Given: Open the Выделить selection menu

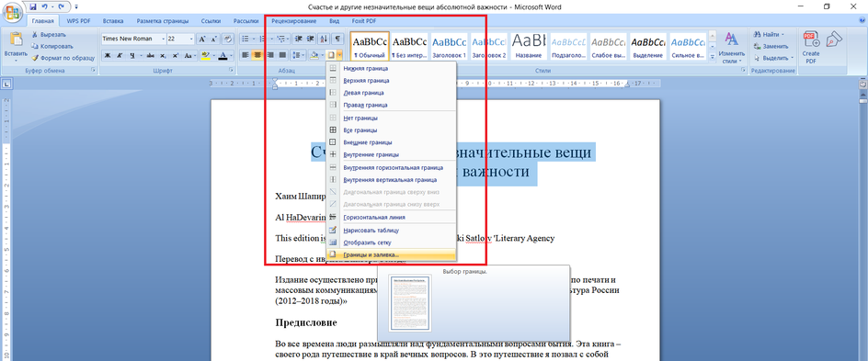Looking at the screenshot, I should 773,58.
